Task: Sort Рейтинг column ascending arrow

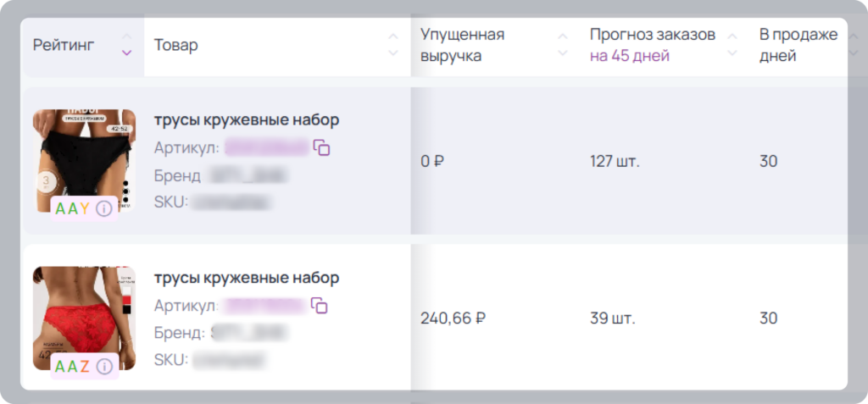Action: [x=127, y=36]
